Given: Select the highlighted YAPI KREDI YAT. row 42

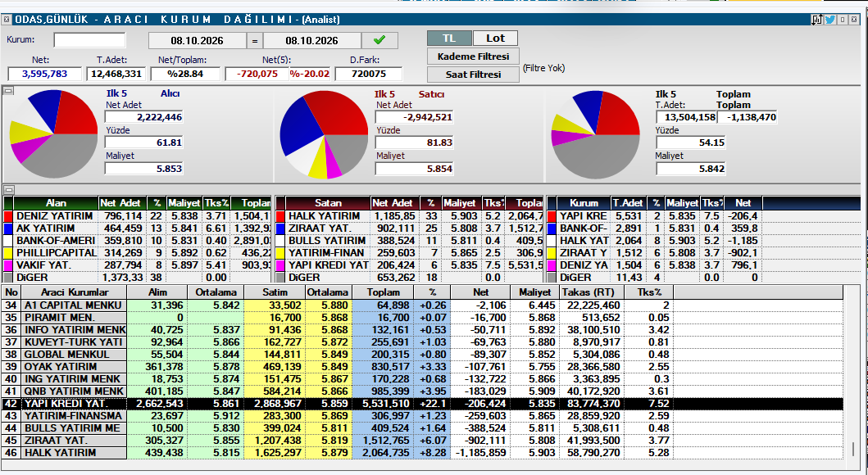Looking at the screenshot, I should pyautogui.click(x=422, y=404).
